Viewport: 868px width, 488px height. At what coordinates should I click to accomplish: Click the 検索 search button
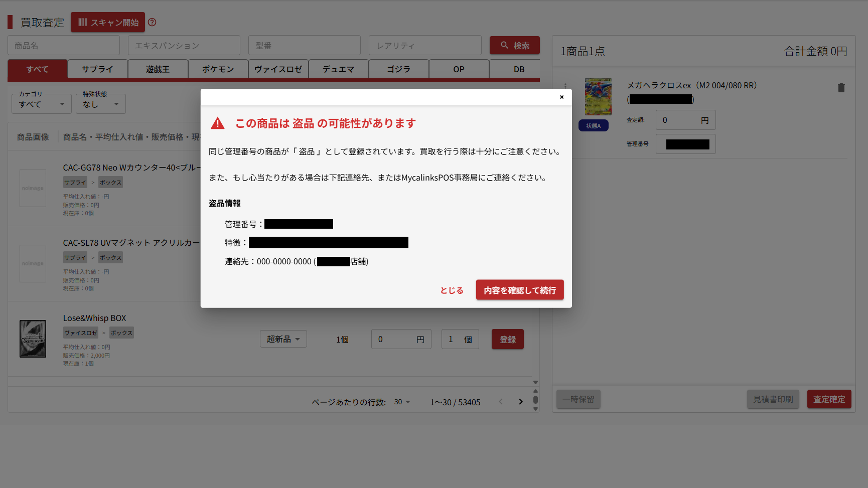tap(515, 45)
